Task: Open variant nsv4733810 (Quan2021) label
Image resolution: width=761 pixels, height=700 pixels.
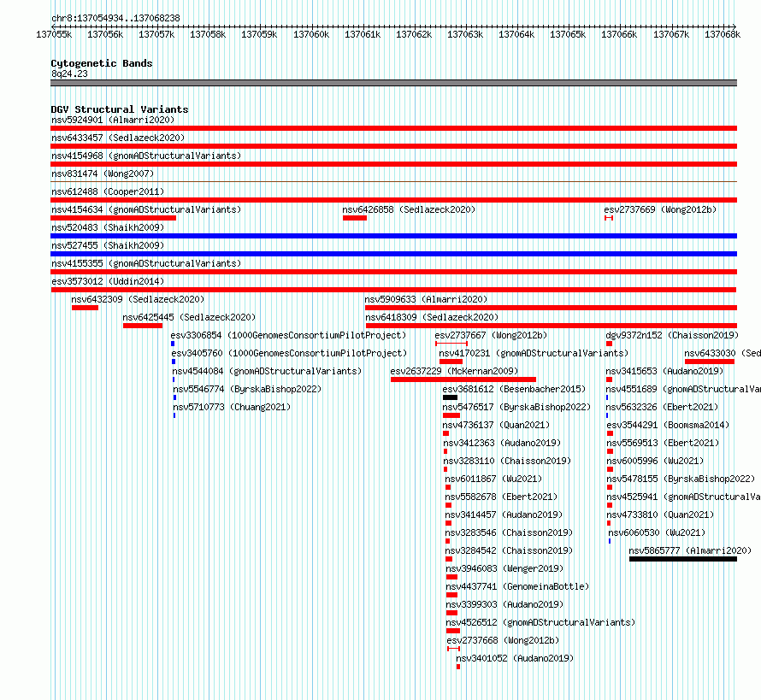Action: tap(661, 515)
